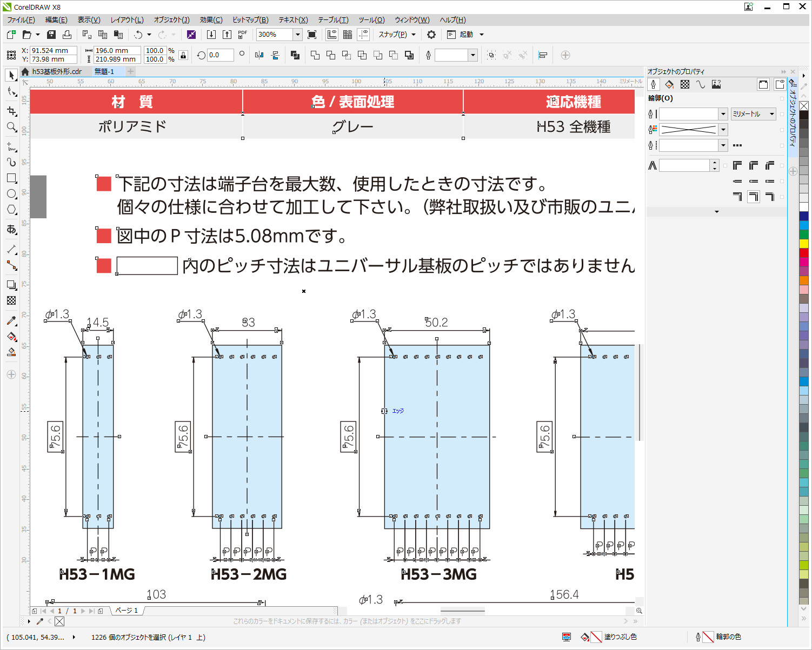
Task: Click the Publish to PDF icon
Action: coord(242,35)
